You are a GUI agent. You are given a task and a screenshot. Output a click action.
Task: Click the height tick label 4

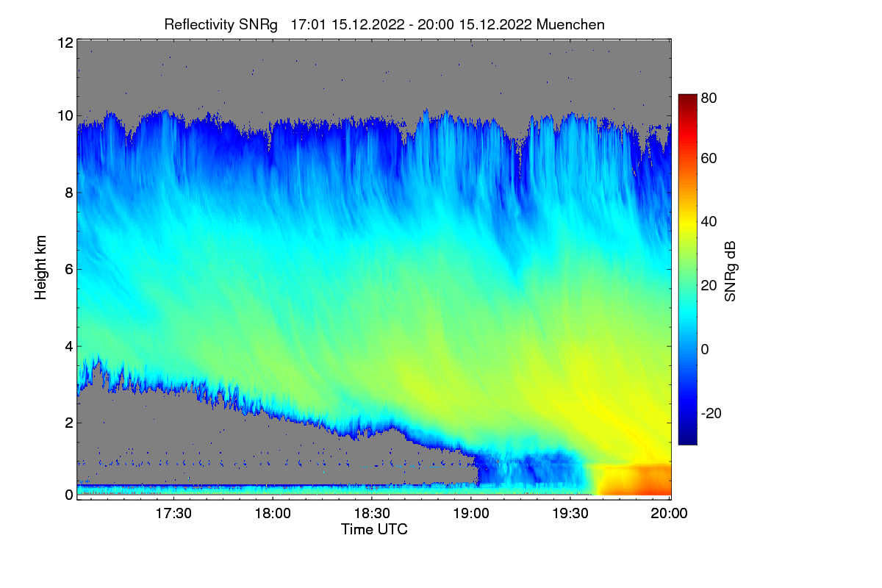(x=68, y=345)
